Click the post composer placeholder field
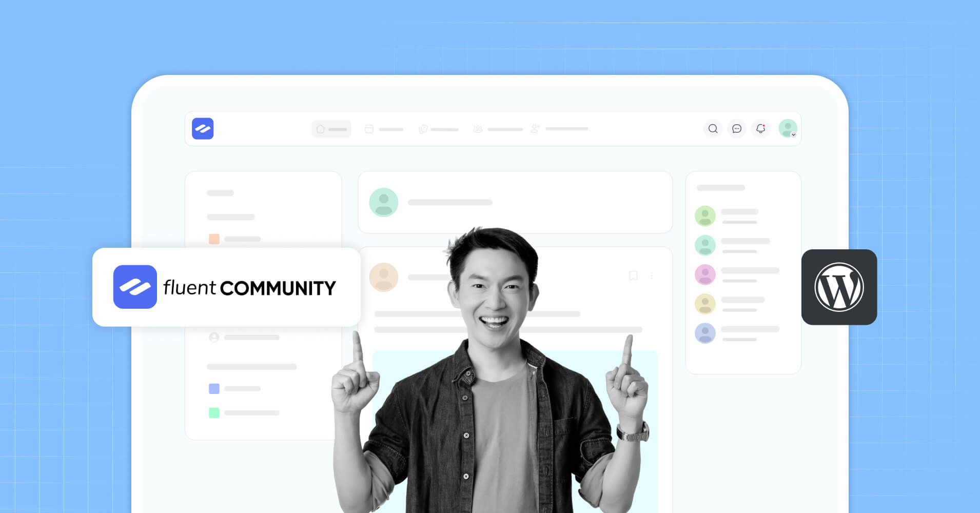This screenshot has height=513, width=980. [450, 203]
